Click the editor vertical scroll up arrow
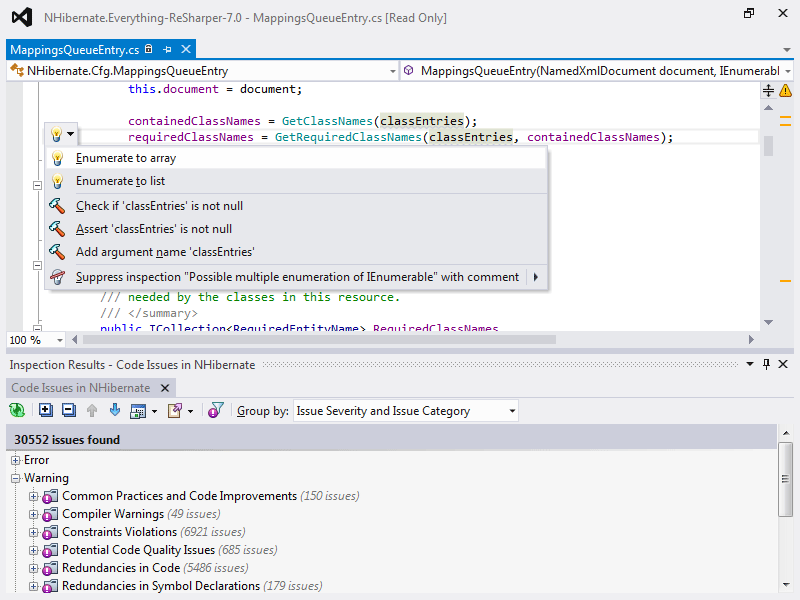 pyautogui.click(x=768, y=108)
